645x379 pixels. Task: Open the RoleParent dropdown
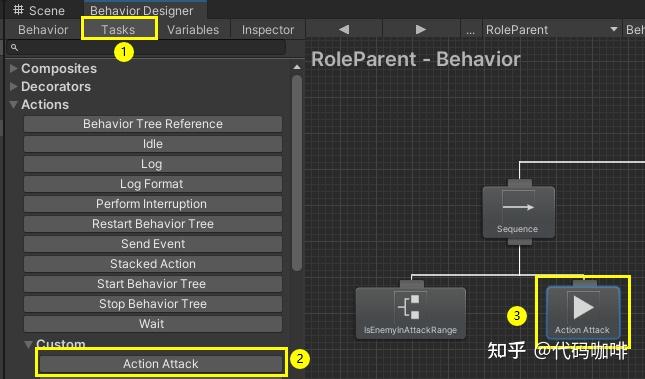(x=552, y=30)
